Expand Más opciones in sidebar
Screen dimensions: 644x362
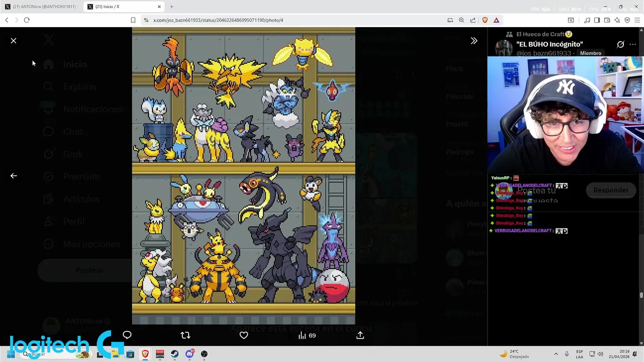point(82,244)
